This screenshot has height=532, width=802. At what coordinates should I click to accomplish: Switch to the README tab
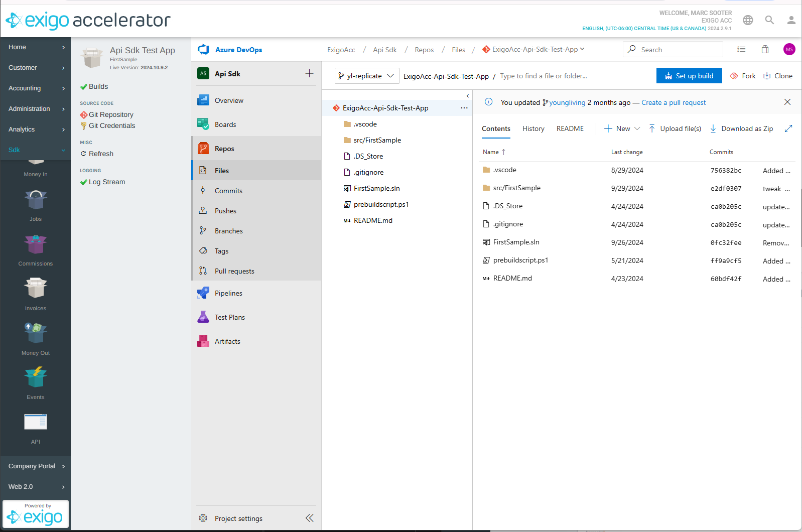[570, 128]
